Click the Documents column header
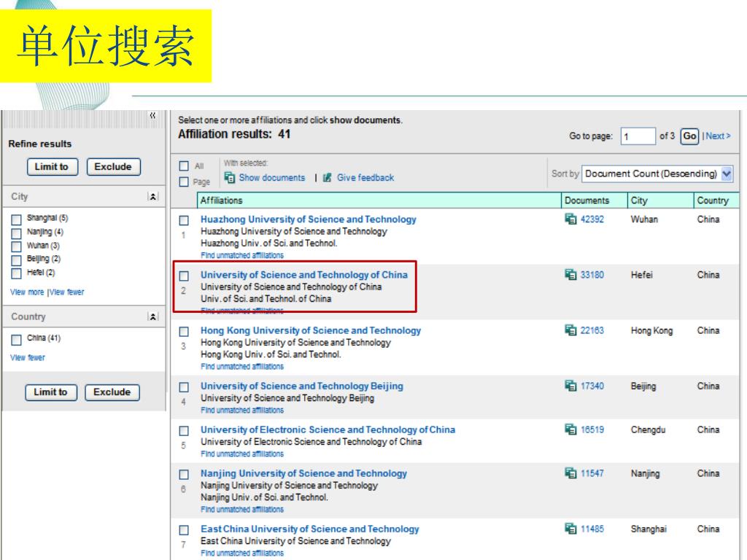Viewport: 747px width, 560px height. [594, 201]
